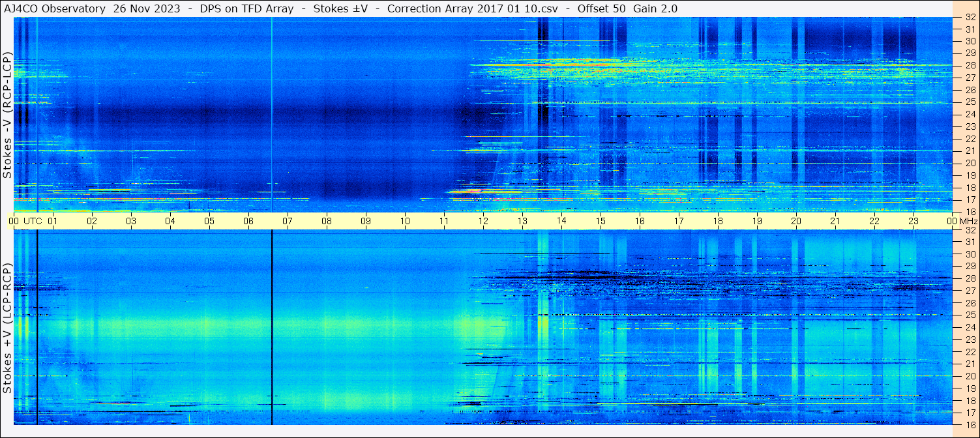Click the 18 frequency label of Stokes +V panel

[970, 400]
